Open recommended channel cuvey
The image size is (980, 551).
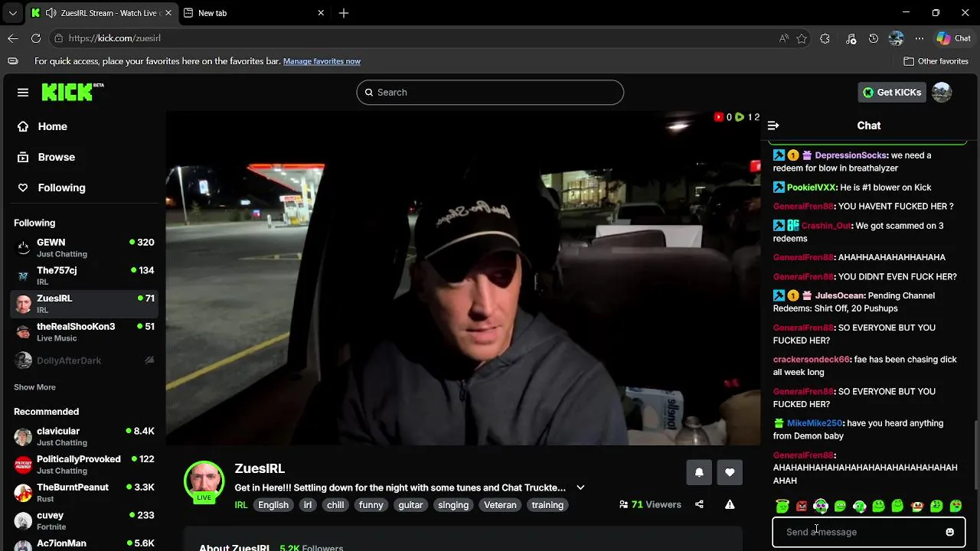coord(84,520)
